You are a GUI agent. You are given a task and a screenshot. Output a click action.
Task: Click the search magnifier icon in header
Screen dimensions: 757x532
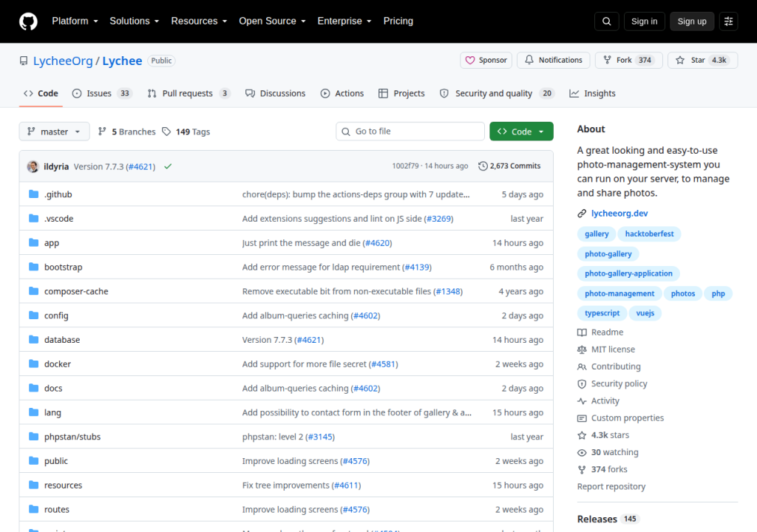click(x=606, y=21)
